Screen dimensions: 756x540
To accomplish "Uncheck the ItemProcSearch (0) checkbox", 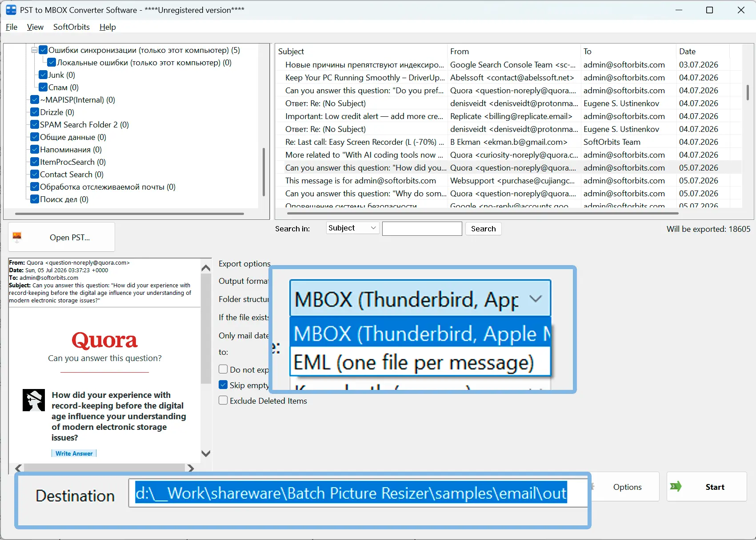I will pos(35,162).
